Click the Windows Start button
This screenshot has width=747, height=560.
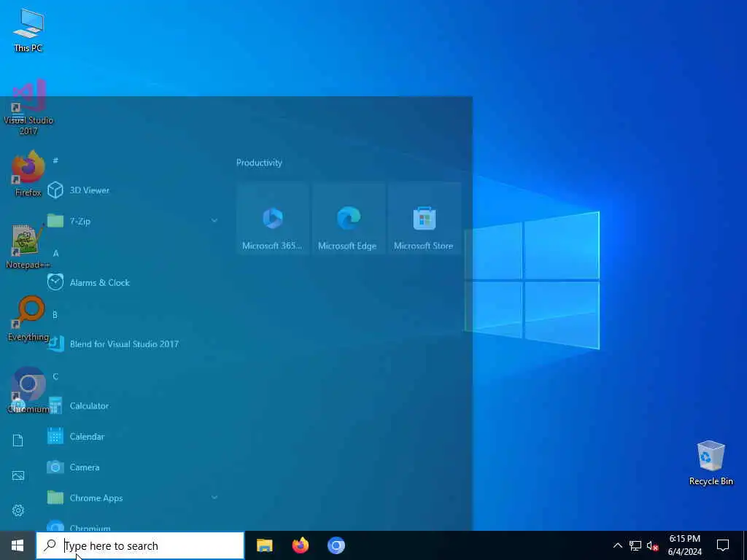18,545
